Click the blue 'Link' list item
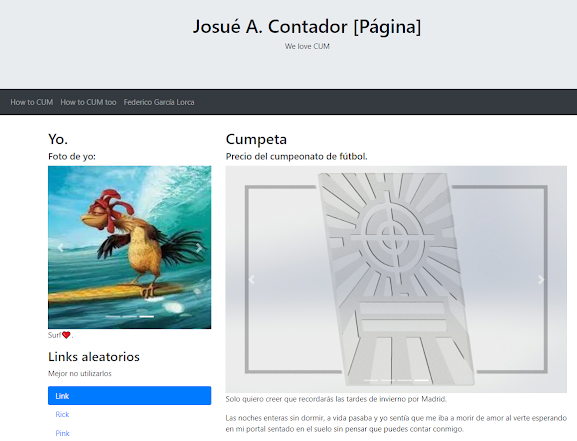The height and width of the screenshot is (441, 577). (130, 396)
